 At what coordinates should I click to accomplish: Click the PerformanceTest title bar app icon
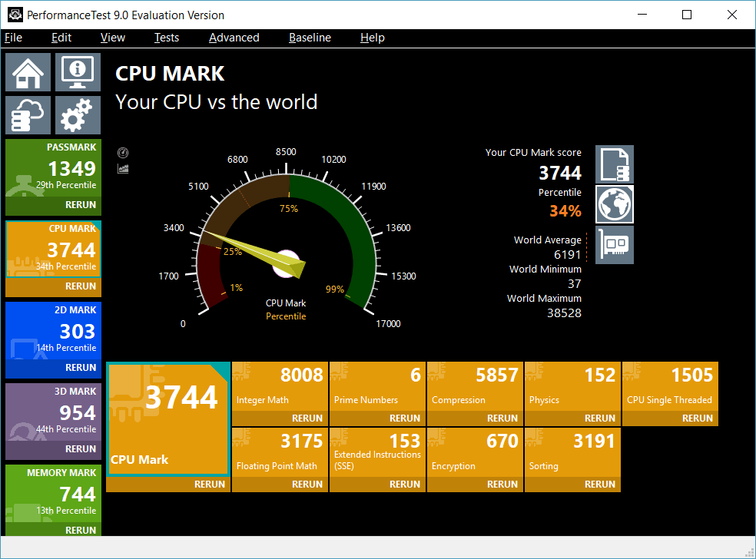pos(15,15)
